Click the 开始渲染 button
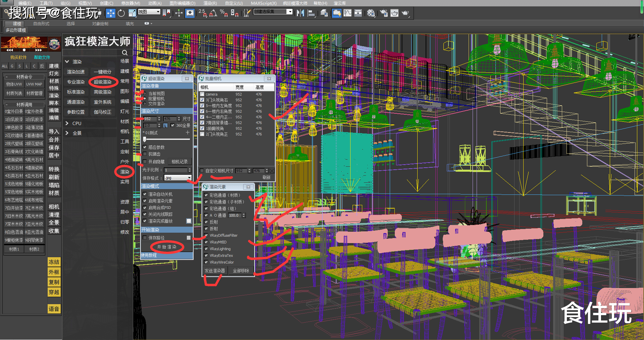 click(x=166, y=247)
